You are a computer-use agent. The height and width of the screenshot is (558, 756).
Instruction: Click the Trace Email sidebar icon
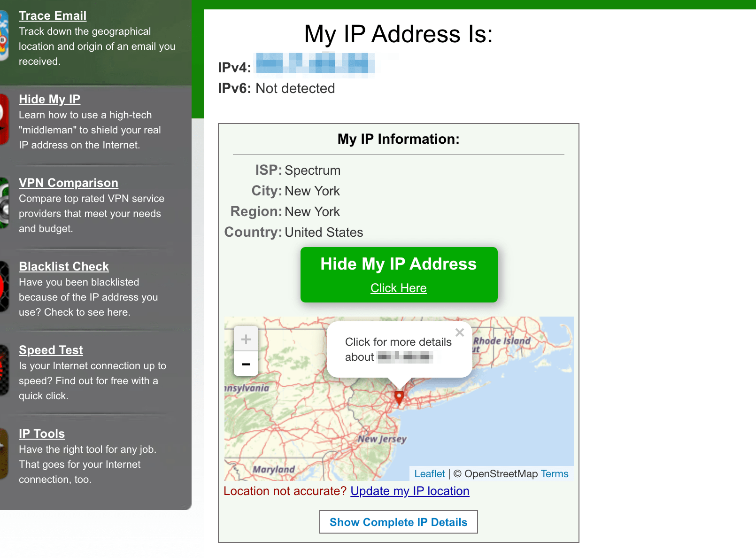4,36
